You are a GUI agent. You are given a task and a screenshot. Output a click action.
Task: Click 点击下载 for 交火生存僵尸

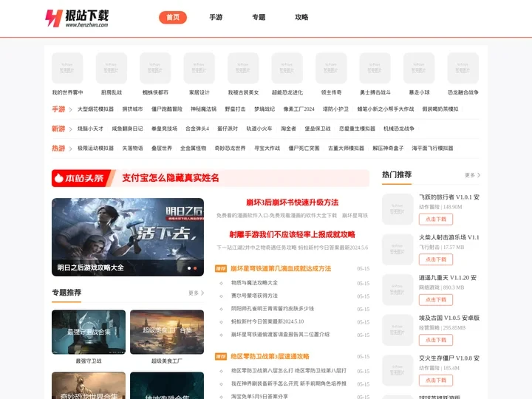(x=436, y=381)
